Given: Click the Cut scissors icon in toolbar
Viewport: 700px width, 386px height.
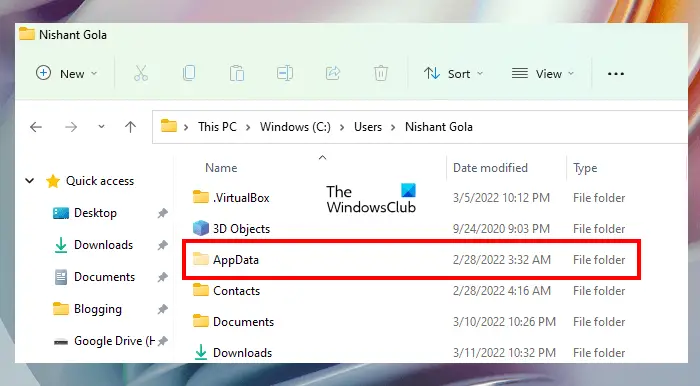Looking at the screenshot, I should 141,73.
